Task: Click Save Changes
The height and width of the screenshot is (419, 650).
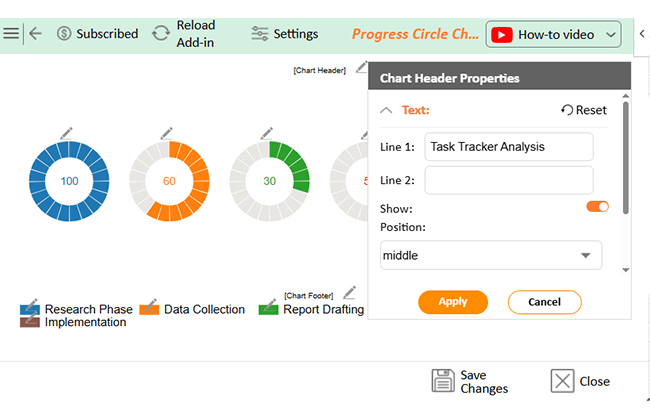Action: click(x=470, y=382)
